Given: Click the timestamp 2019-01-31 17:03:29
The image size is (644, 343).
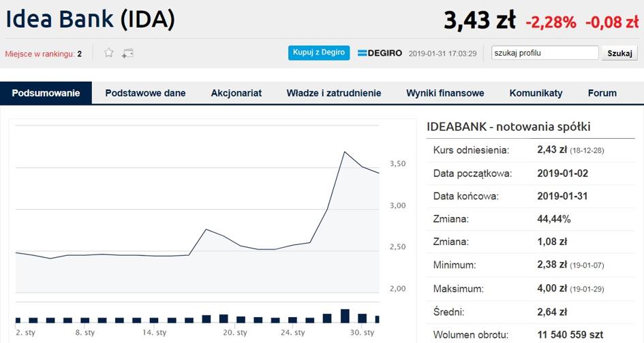Looking at the screenshot, I should coord(443,54).
